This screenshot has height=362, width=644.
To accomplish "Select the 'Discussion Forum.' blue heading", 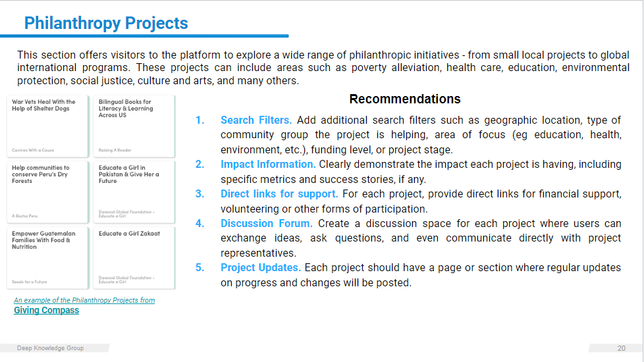I will click(266, 224).
